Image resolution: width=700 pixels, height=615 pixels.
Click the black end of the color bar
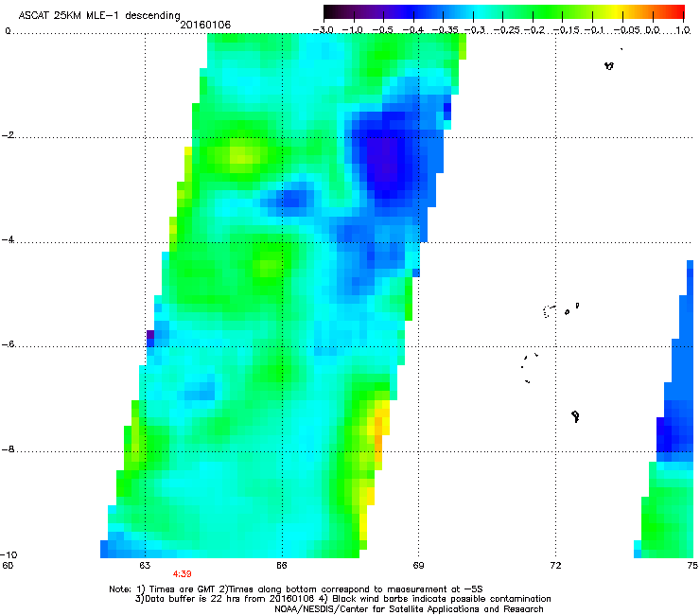pyautogui.click(x=329, y=12)
